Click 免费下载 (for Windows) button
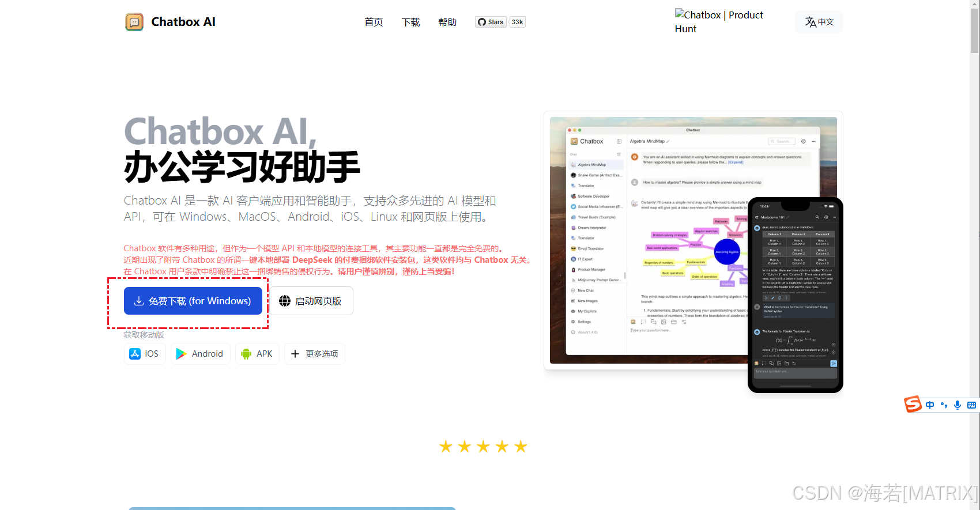 click(193, 301)
